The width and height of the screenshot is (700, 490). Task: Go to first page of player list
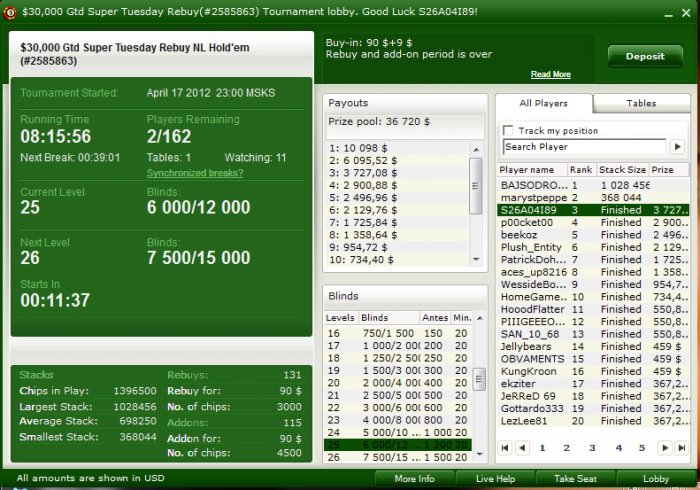(x=505, y=448)
